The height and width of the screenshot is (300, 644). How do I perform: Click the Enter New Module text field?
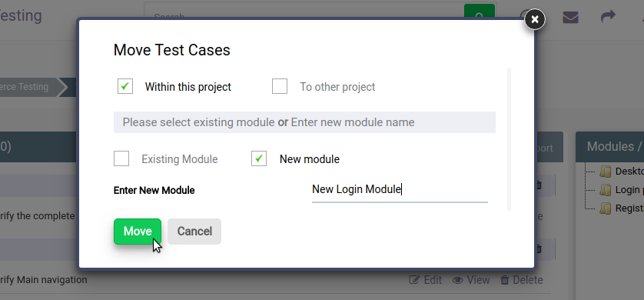pyautogui.click(x=400, y=190)
